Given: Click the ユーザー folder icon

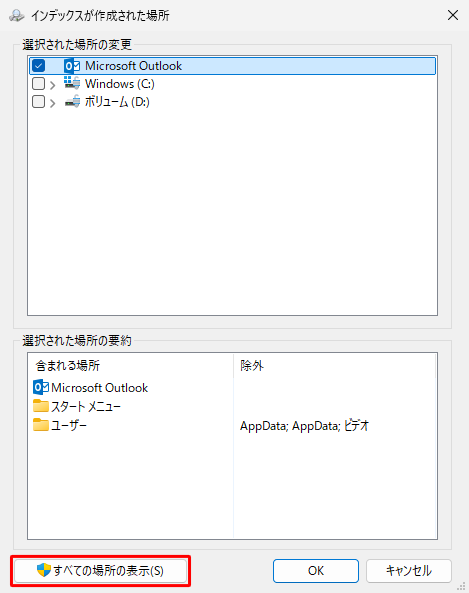Looking at the screenshot, I should click(41, 425).
